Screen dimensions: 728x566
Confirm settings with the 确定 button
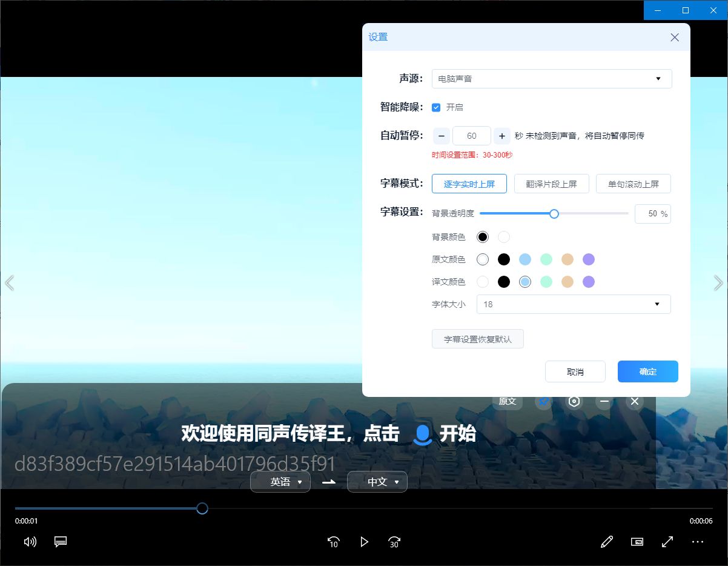click(x=648, y=371)
